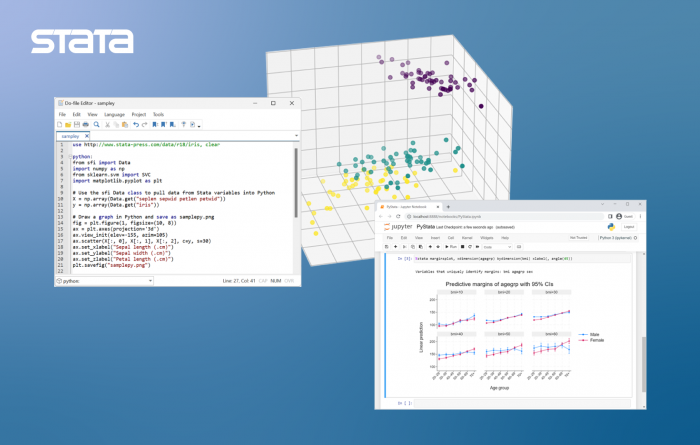Open Find with the magnifying glass icon
Viewport: 700px width, 445px height.
click(x=96, y=125)
